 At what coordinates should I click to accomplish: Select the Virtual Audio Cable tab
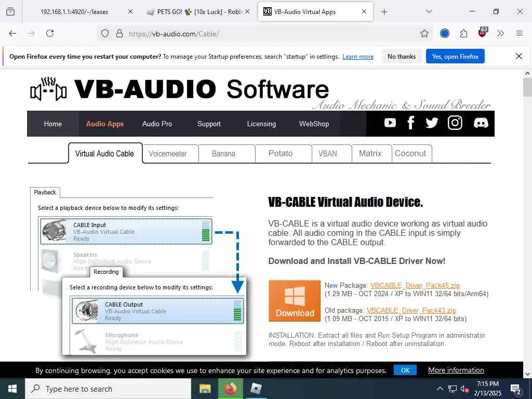point(105,153)
